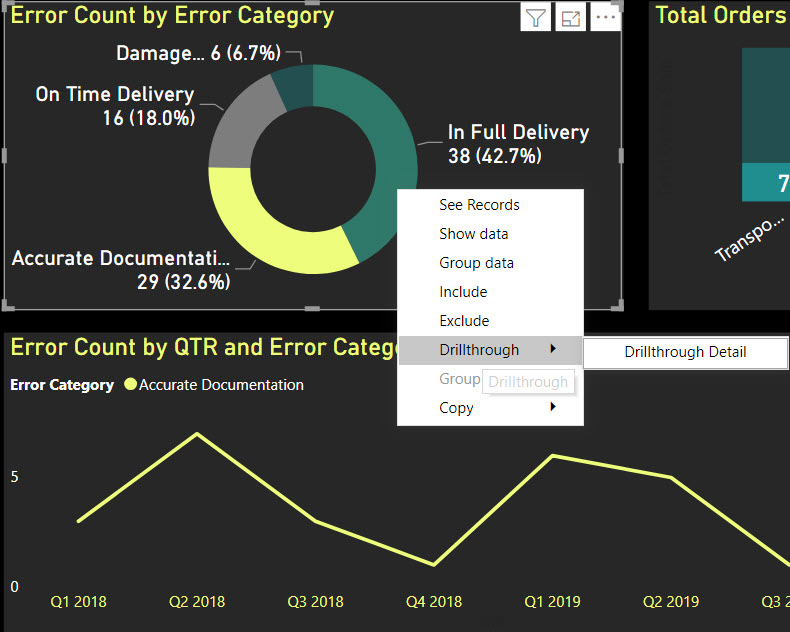This screenshot has width=790, height=632.
Task: Click the teal Total Orders bar
Action: click(x=765, y=183)
